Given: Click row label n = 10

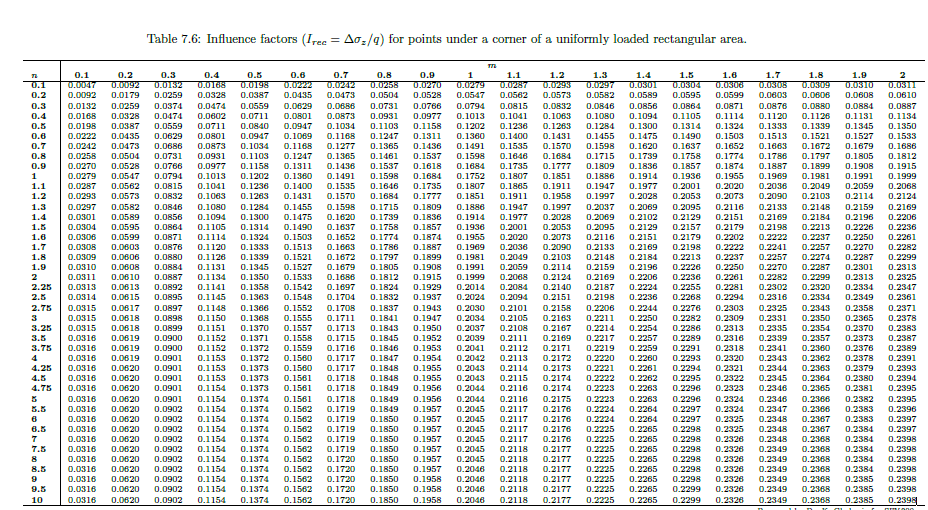Looking at the screenshot, I should tap(37, 500).
